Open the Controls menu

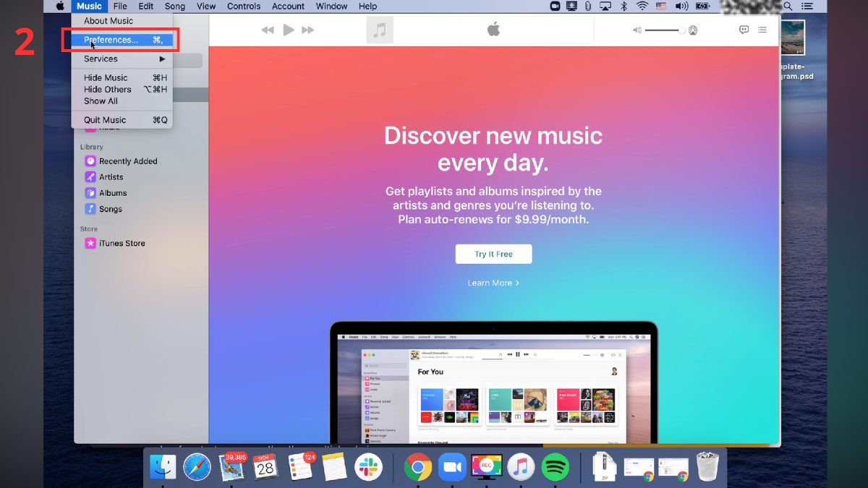244,7
